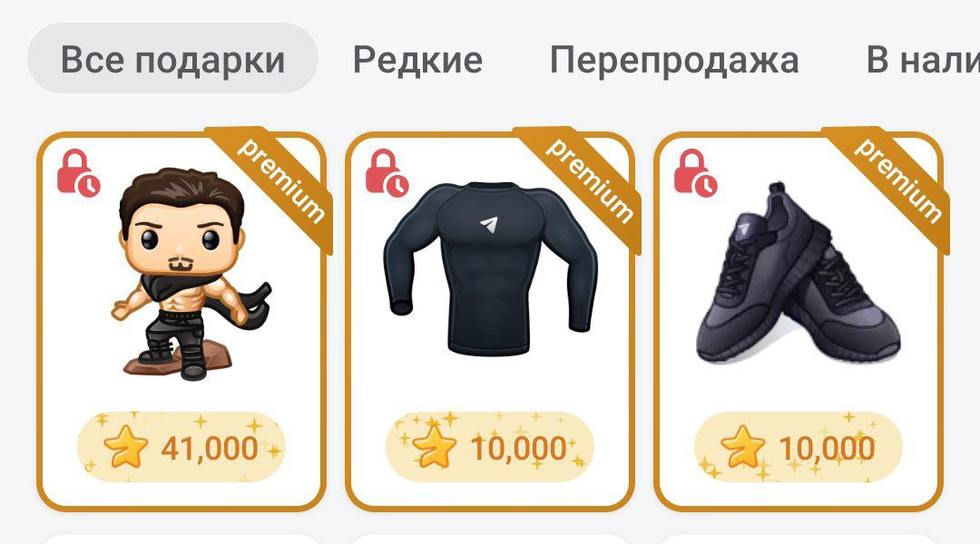Image resolution: width=980 pixels, height=544 pixels.
Task: Buy the sneakers for 10,000 stars
Action: pyautogui.click(x=799, y=447)
